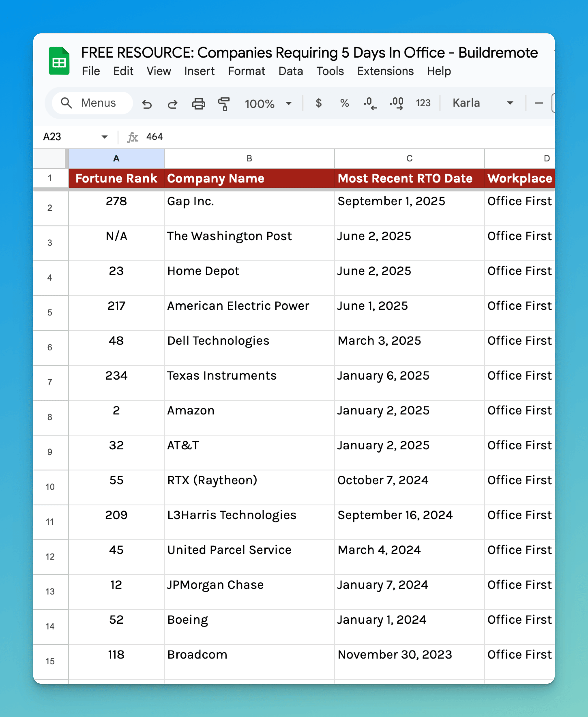Viewport: 588px width, 717px height.
Task: Click the Fortune Rank 278 cell
Action: point(116,208)
